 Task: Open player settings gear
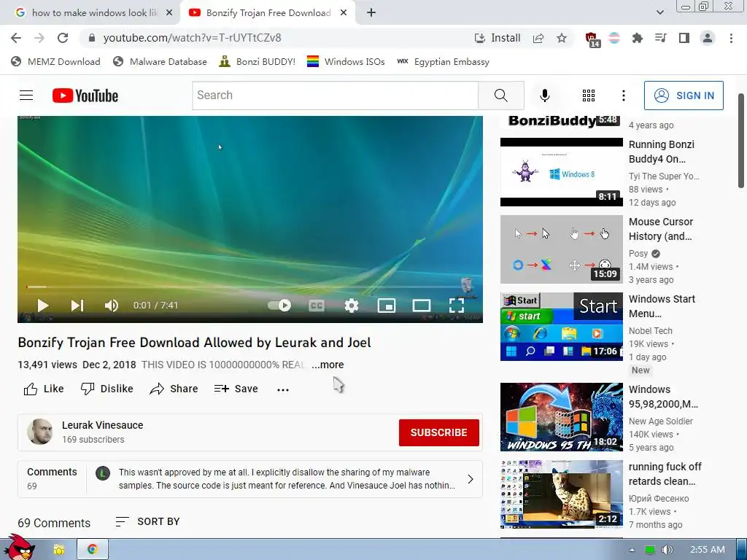[x=351, y=306]
